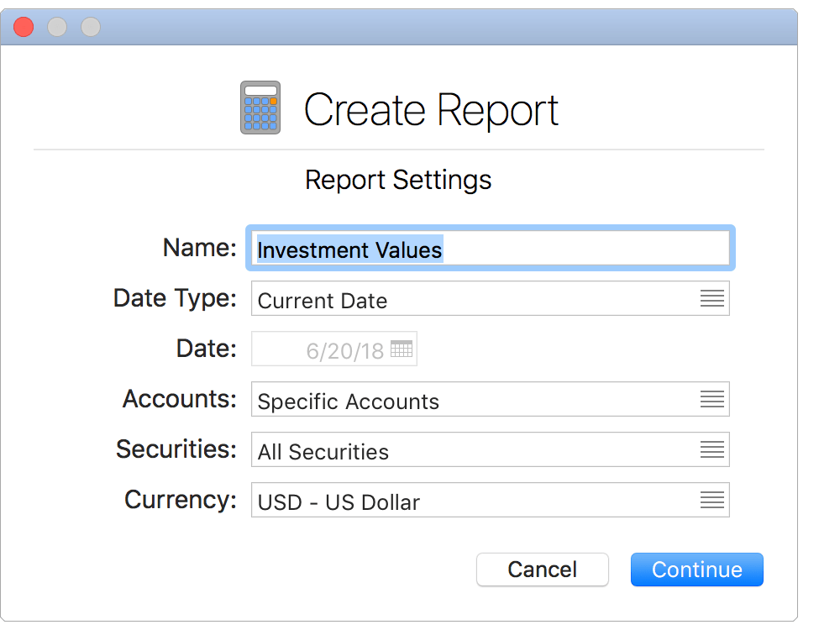This screenshot has width=840, height=630.
Task: Click the Create Report calculator icon
Action: (260, 107)
